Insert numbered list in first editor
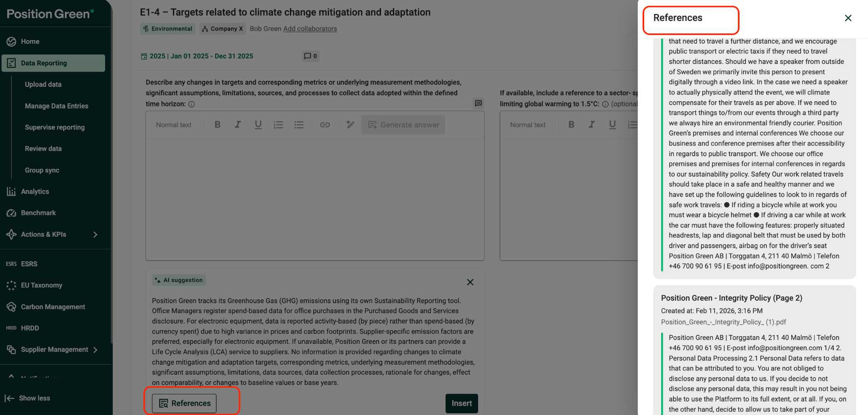This screenshot has width=868, height=415. pyautogui.click(x=278, y=125)
